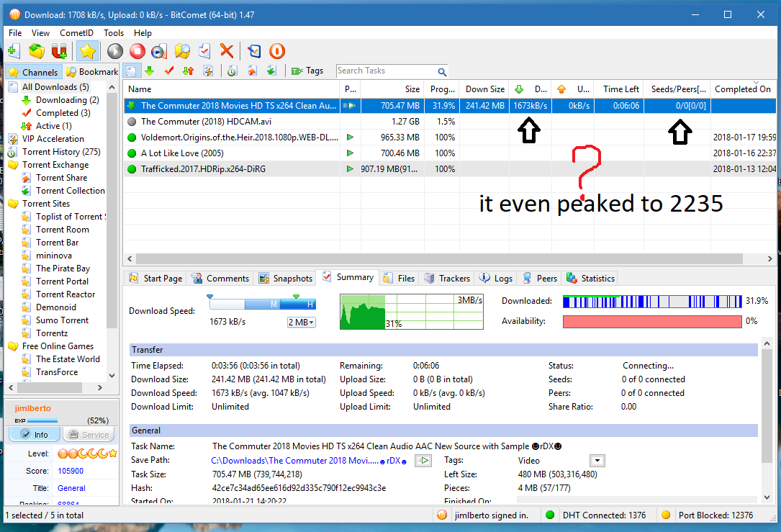Image resolution: width=781 pixels, height=532 pixels.
Task: Click the orange power exit icon
Action: click(277, 51)
